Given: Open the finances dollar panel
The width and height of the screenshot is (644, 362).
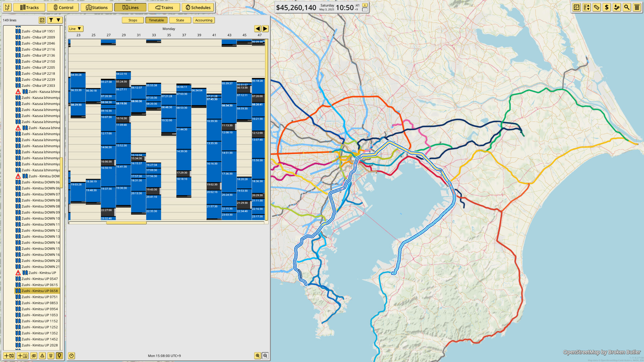Looking at the screenshot, I should tap(606, 7).
